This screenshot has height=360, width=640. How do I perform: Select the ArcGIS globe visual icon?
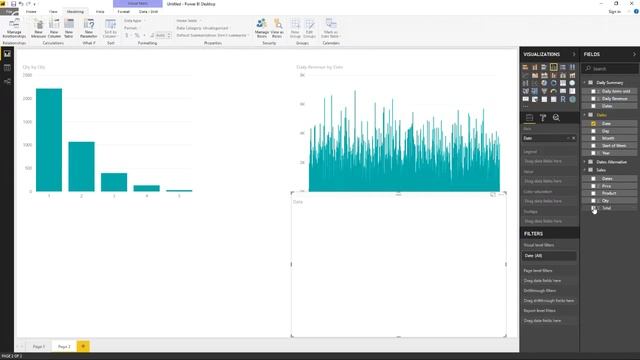tap(572, 99)
